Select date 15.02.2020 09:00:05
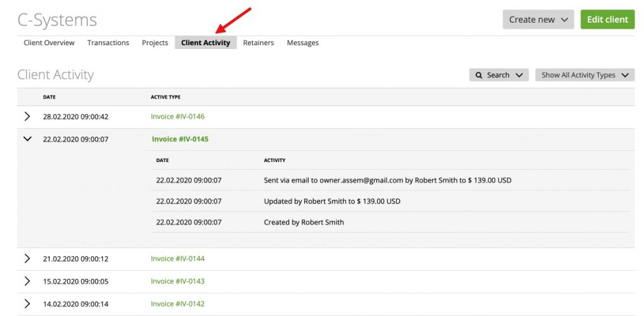The height and width of the screenshot is (316, 644). pyautogui.click(x=75, y=281)
